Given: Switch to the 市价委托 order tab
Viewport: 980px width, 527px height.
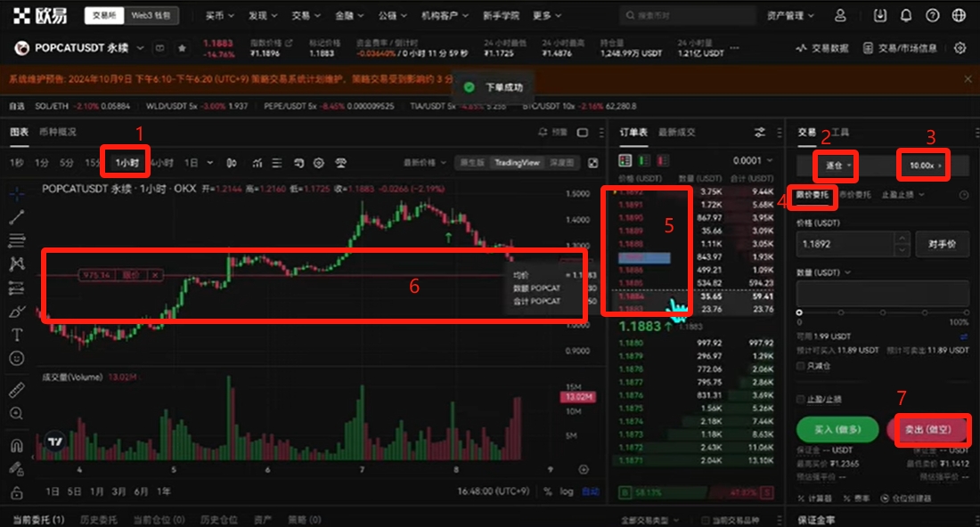Looking at the screenshot, I should [x=855, y=194].
